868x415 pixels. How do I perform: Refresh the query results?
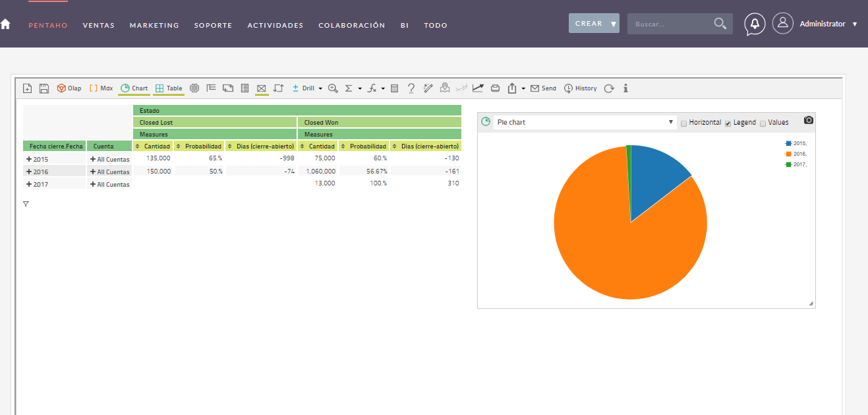(x=609, y=88)
